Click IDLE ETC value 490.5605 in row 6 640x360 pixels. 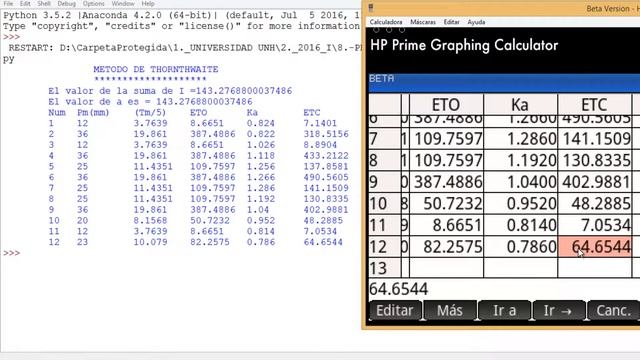coord(326,177)
